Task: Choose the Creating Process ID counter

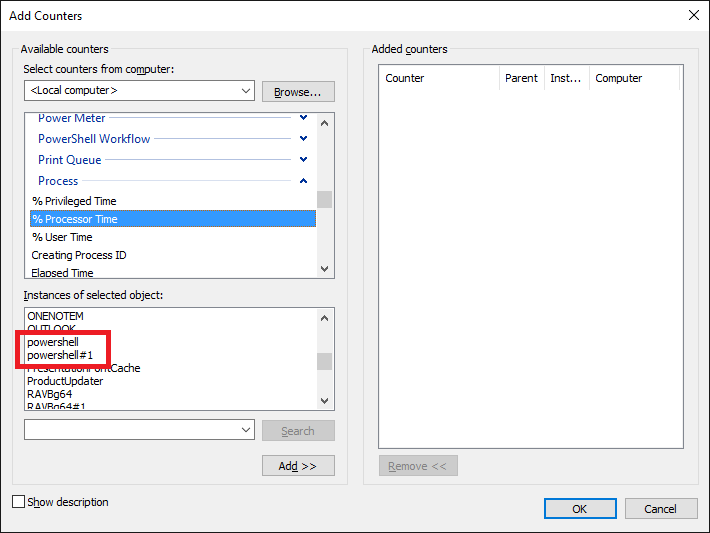Action: point(79,255)
